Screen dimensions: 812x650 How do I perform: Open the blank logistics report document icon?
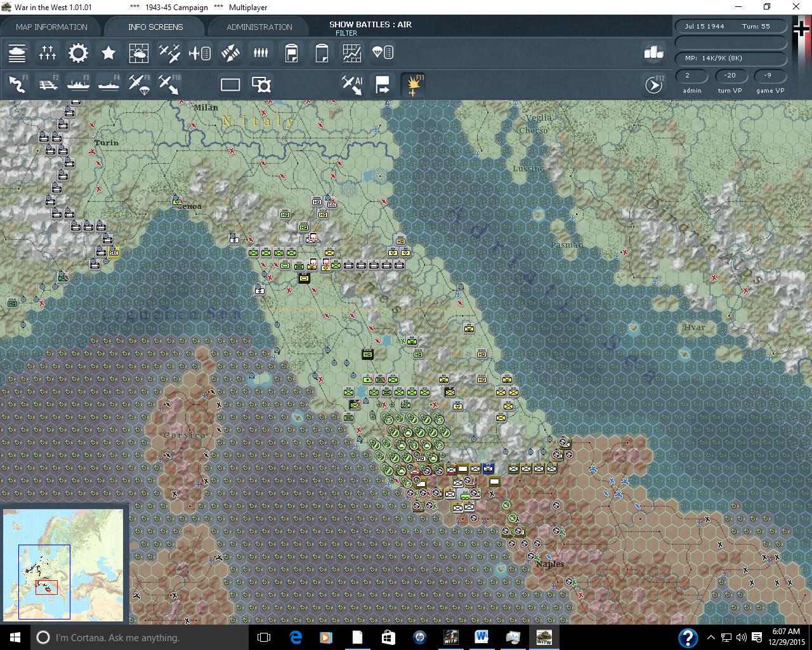coord(322,53)
